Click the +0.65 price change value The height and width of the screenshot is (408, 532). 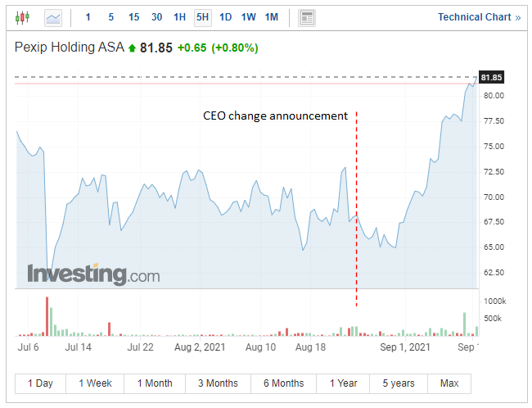(x=192, y=48)
